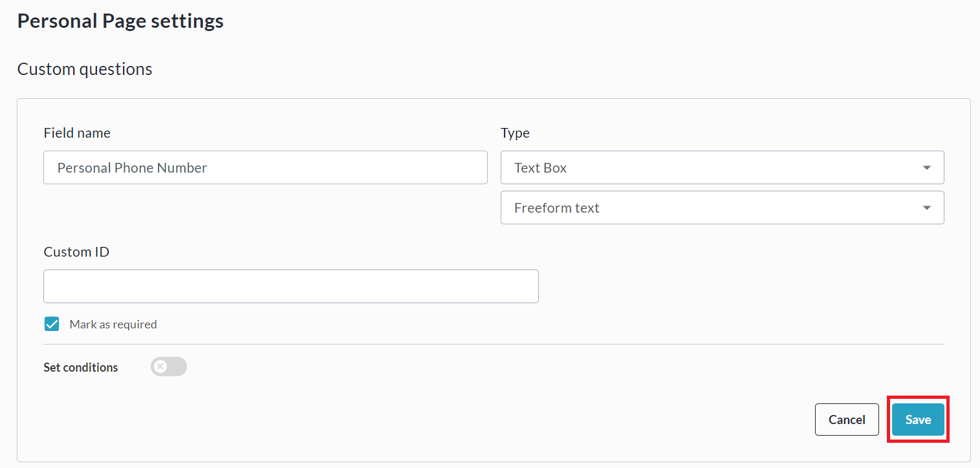980x468 pixels.
Task: Click the Personal Page settings heading
Action: pos(120,21)
